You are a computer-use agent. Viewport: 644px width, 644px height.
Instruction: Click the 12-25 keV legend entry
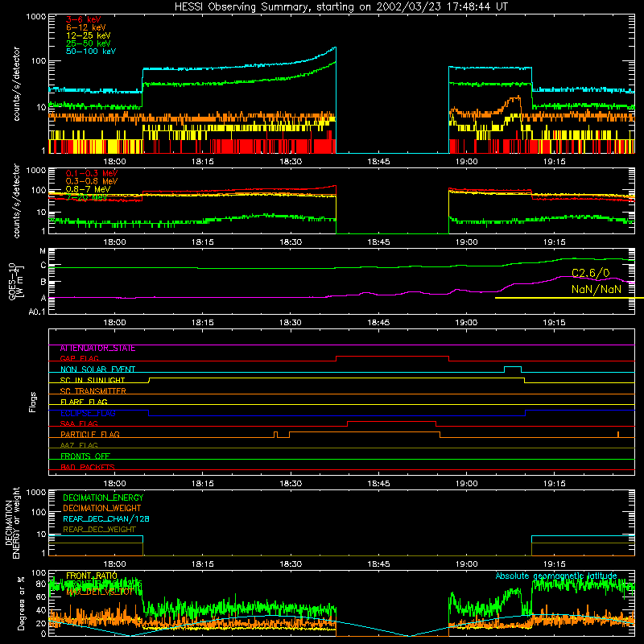pos(89,35)
